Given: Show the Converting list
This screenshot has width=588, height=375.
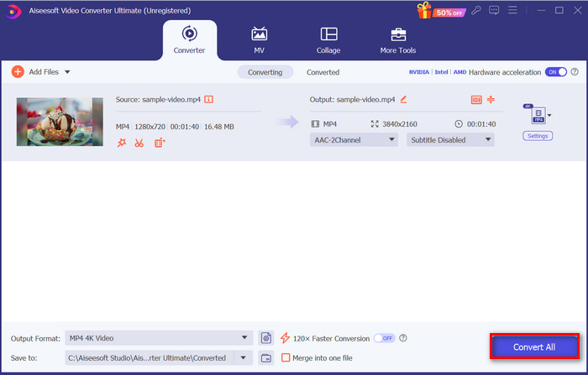Looking at the screenshot, I should point(265,72).
